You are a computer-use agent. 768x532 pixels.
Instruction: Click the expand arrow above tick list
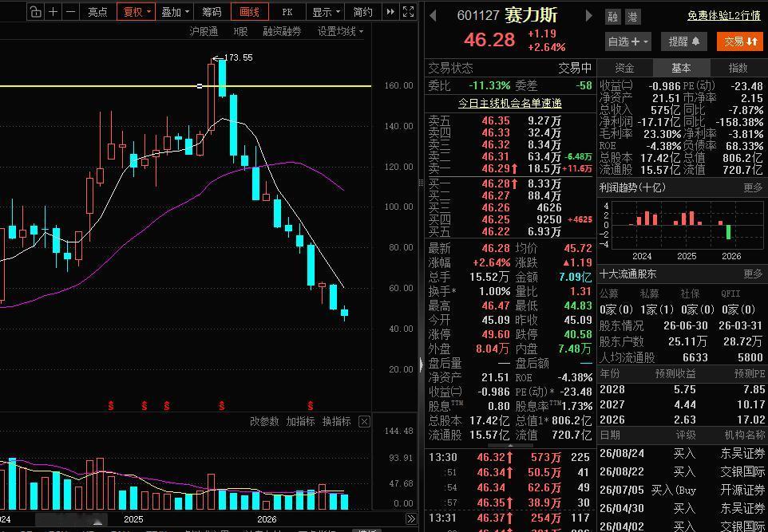510,446
